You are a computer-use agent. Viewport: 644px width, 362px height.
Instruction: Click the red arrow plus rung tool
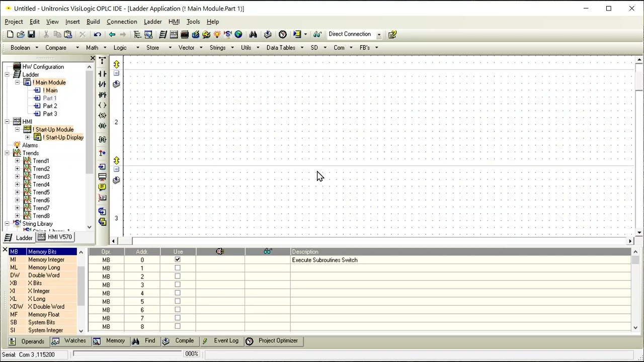(x=102, y=153)
